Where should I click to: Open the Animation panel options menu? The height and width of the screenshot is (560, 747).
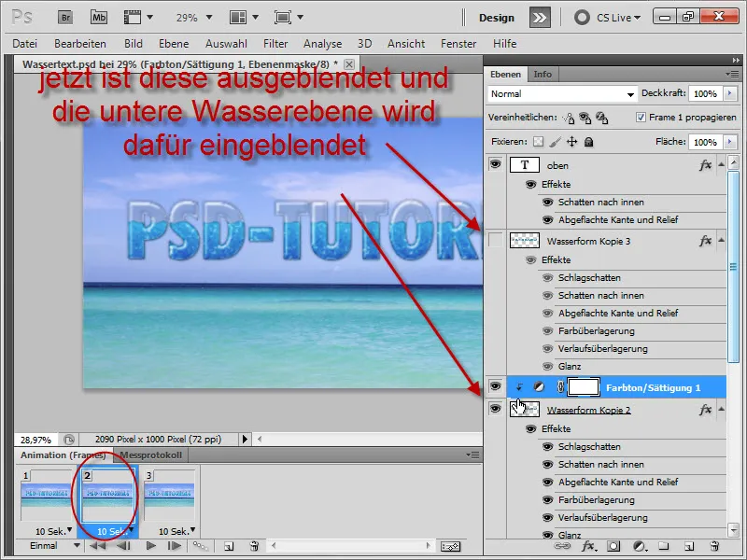(472, 455)
